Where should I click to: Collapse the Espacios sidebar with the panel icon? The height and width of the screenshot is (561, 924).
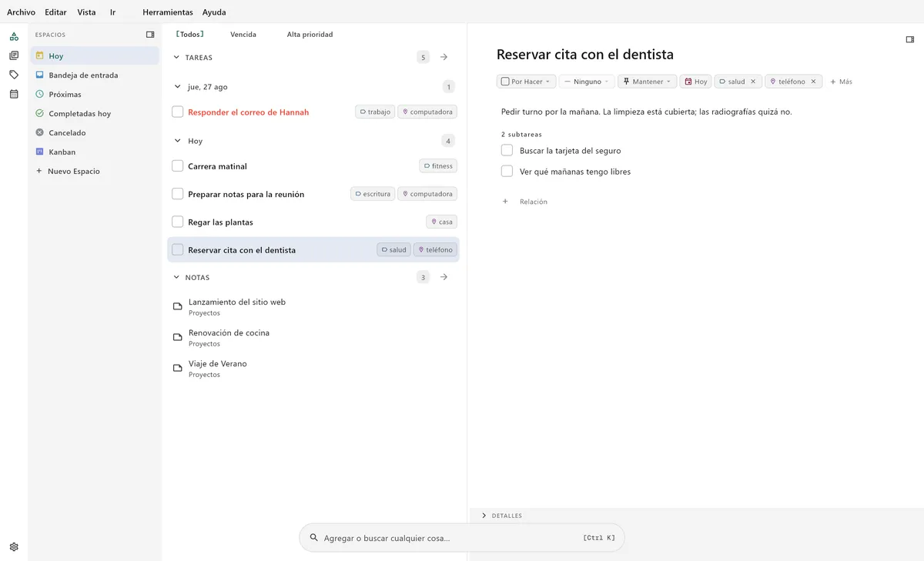150,35
